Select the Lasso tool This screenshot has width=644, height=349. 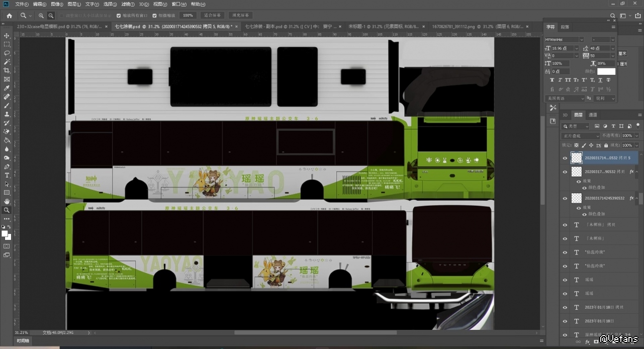point(7,53)
